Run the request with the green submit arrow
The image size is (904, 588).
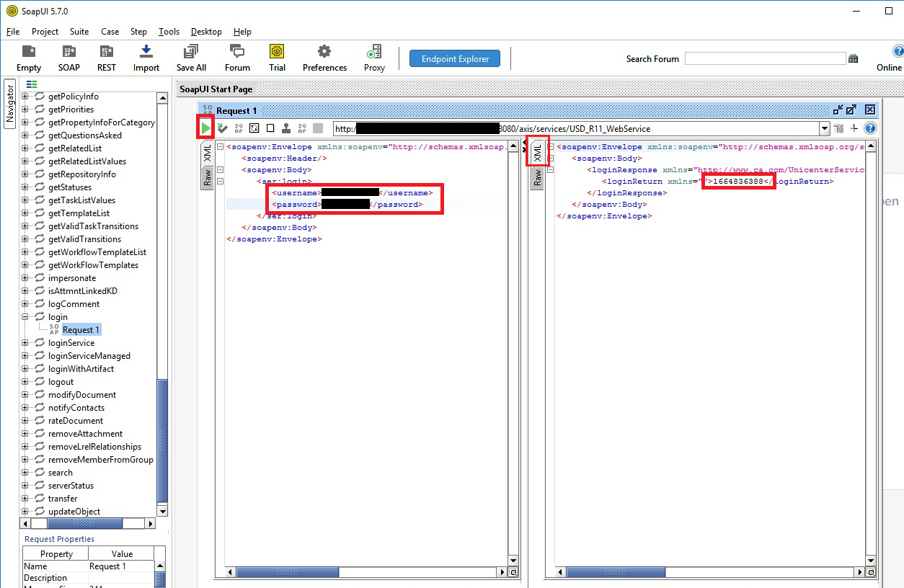tap(206, 128)
